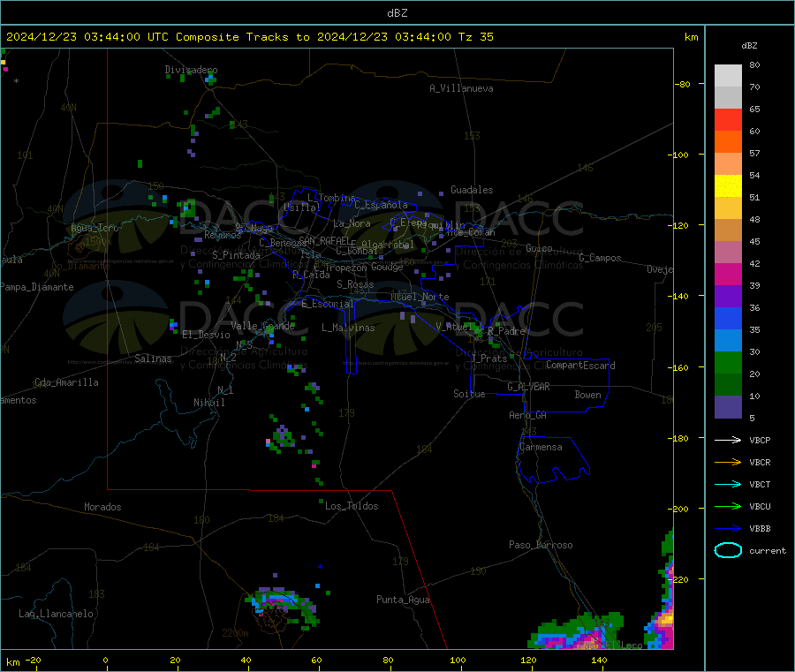The width and height of the screenshot is (795, 672).
Task: Pick the bright green 20–30 dBZ swatch
Action: click(x=728, y=362)
